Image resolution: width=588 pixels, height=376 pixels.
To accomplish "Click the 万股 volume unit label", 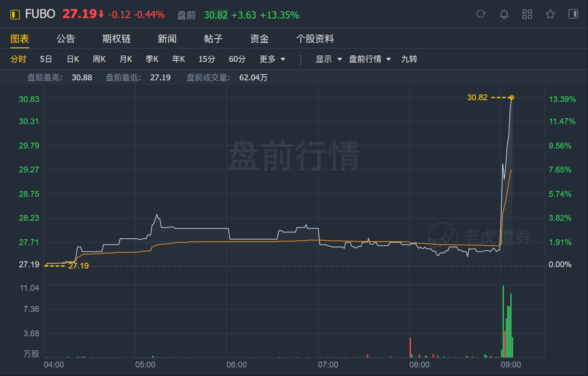I will click(x=31, y=354).
